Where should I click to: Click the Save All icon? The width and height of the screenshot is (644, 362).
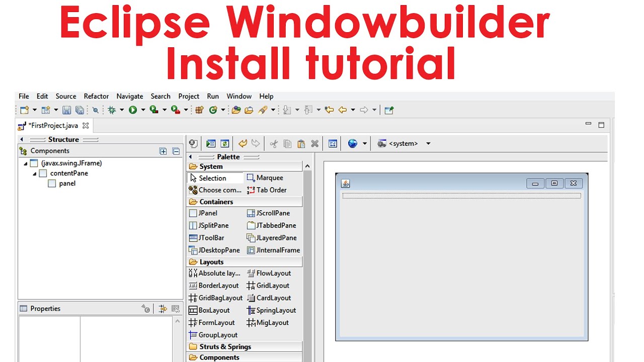[79, 110]
